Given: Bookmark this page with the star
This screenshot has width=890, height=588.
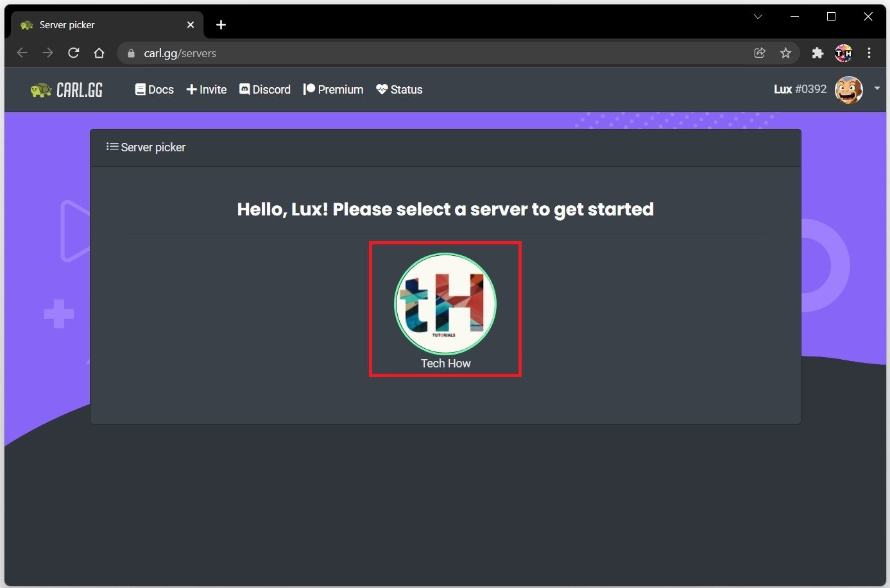Looking at the screenshot, I should (785, 53).
